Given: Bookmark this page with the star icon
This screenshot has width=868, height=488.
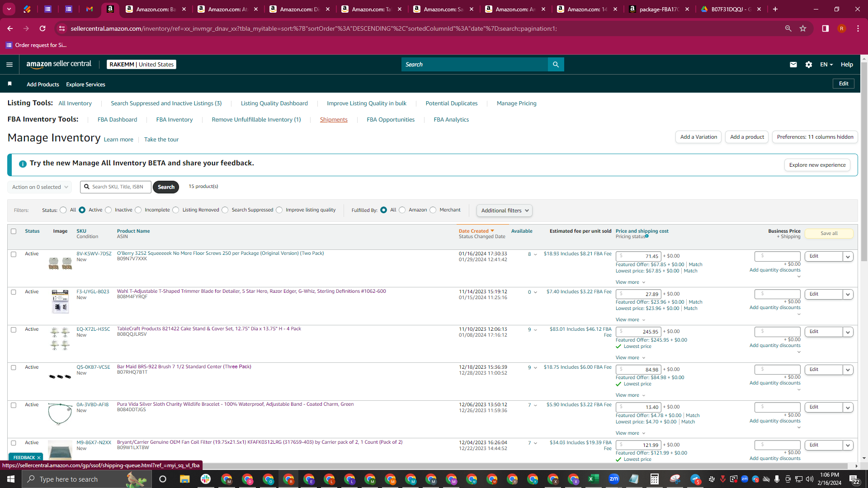Looking at the screenshot, I should click(x=803, y=28).
